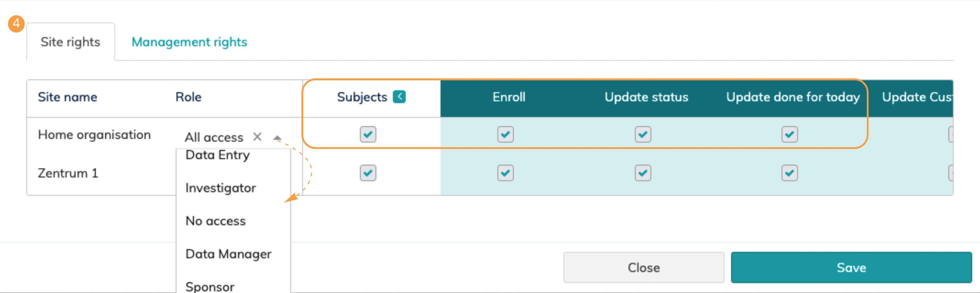This screenshot has width=980, height=293.
Task: Uncheck Update status for Home organisation
Action: [642, 135]
